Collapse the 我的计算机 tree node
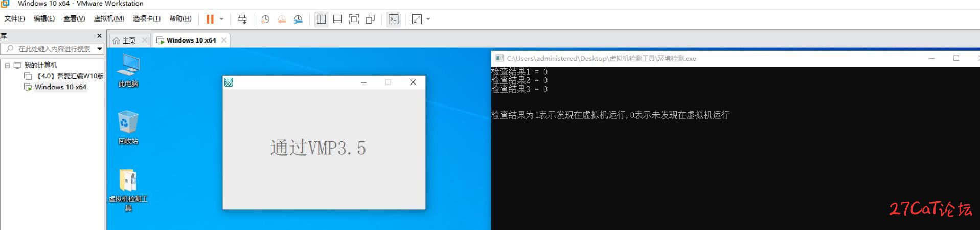 [7, 65]
